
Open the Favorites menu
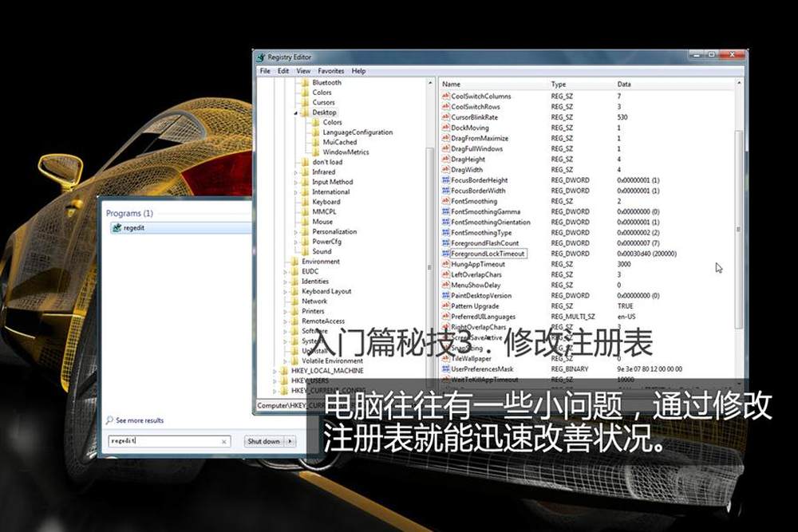coord(331,71)
